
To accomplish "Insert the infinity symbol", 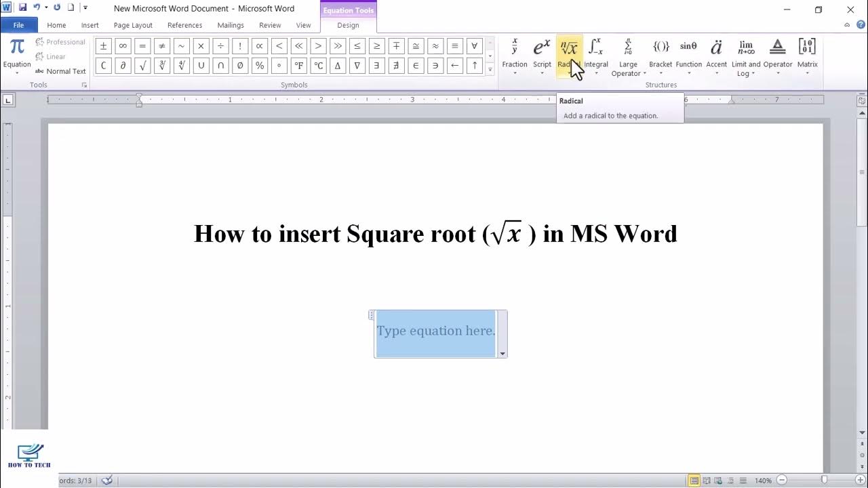I will [123, 46].
